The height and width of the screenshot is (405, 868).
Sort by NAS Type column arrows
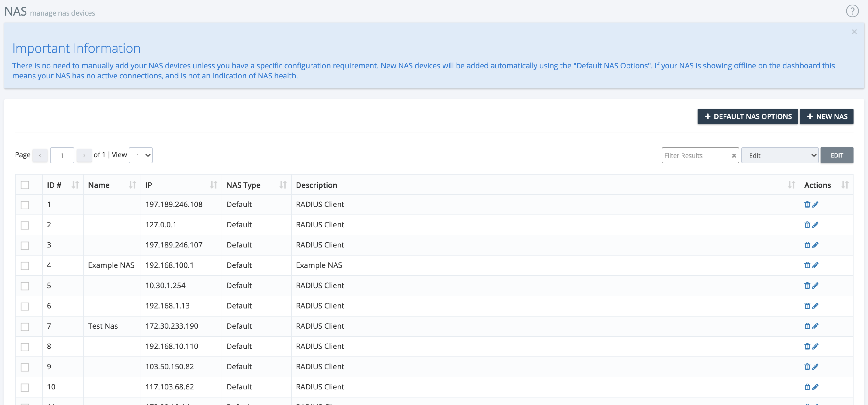click(283, 185)
